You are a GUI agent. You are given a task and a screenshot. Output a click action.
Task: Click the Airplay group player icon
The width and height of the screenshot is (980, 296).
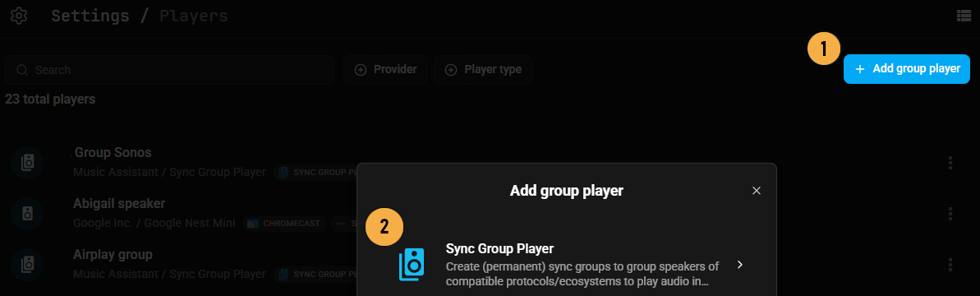tap(27, 265)
